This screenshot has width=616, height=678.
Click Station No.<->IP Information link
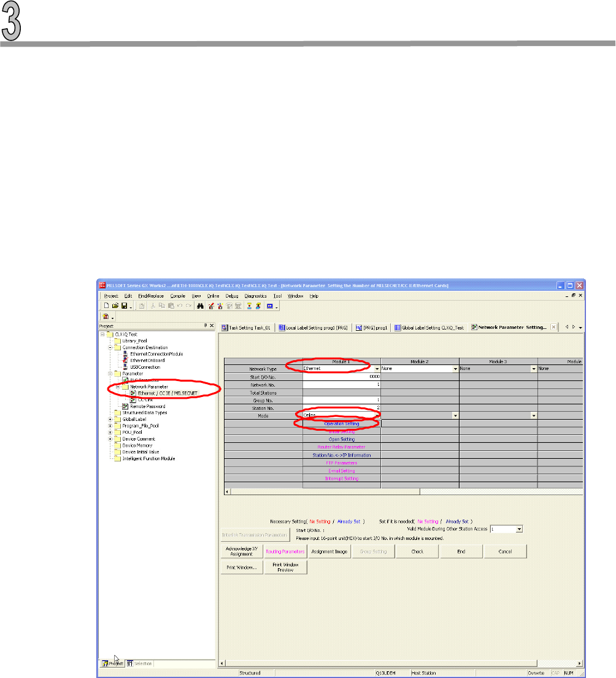coord(342,455)
